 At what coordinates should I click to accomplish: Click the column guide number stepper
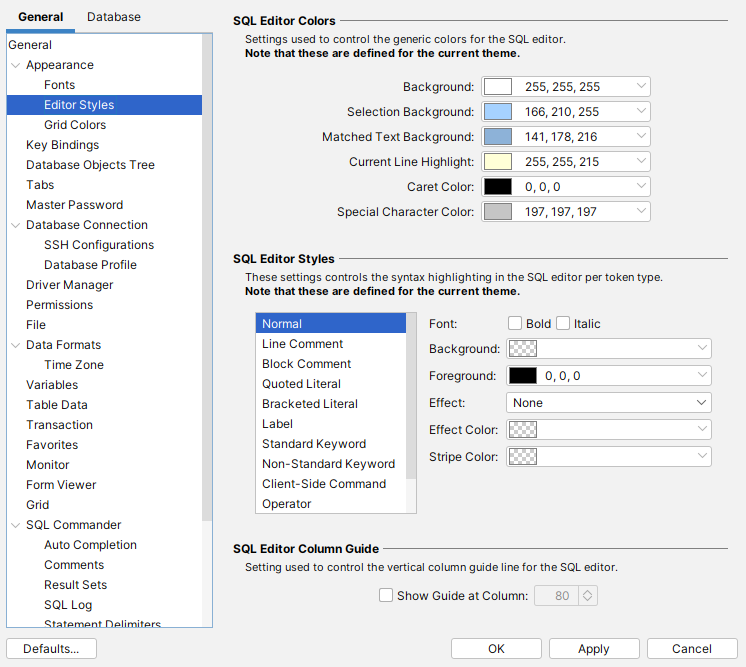coord(588,596)
